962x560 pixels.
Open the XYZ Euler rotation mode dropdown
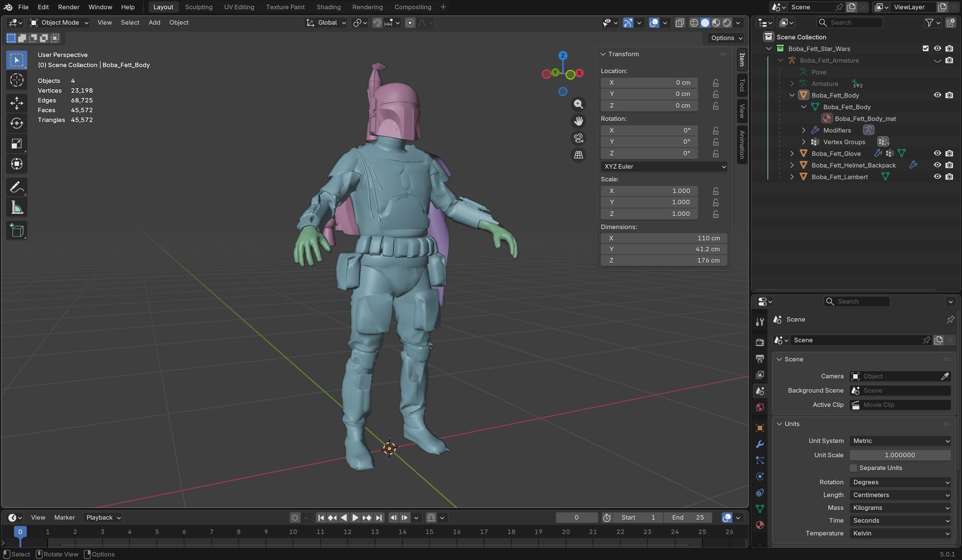pos(664,166)
